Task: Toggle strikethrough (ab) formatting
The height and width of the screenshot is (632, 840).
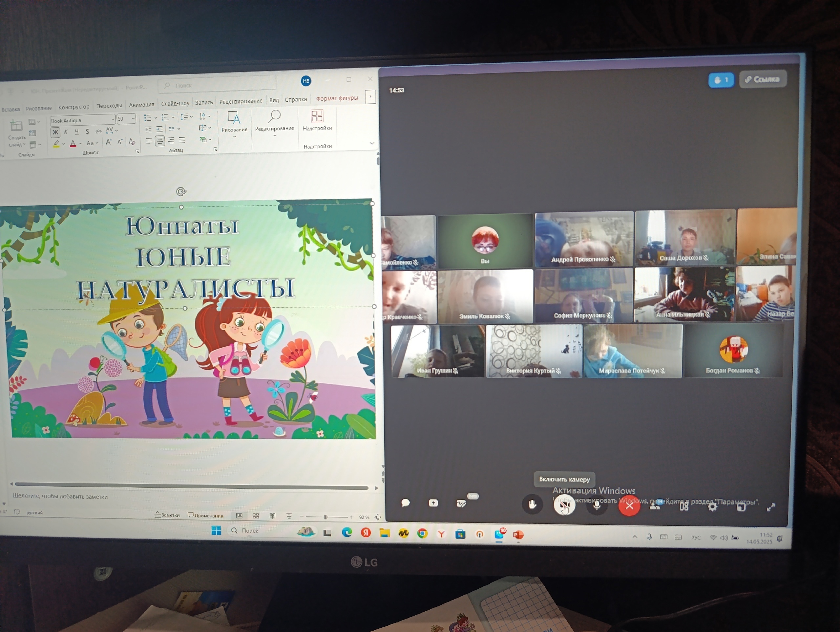Action: click(98, 131)
